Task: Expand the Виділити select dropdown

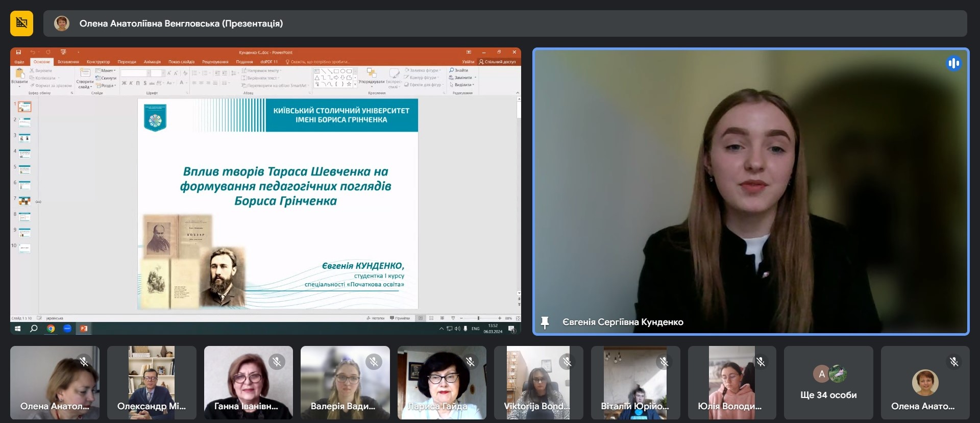Action: 462,85
